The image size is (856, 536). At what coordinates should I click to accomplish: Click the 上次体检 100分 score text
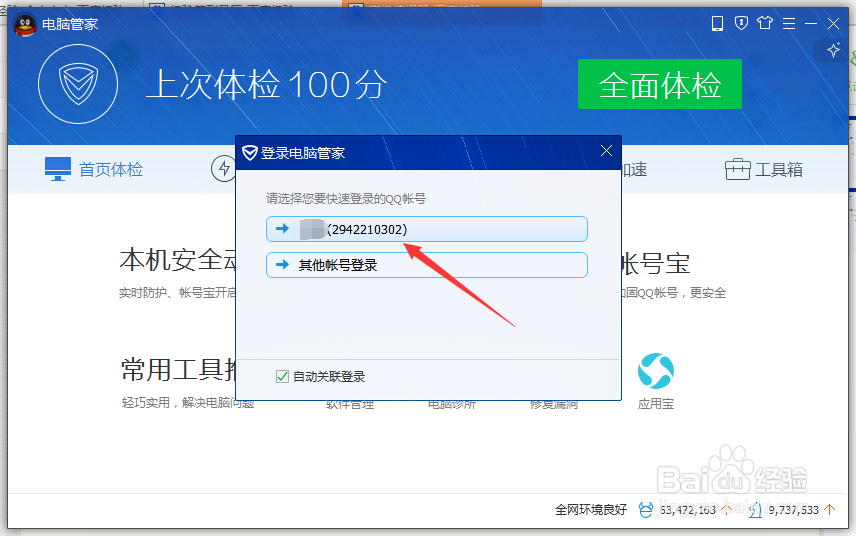point(267,85)
